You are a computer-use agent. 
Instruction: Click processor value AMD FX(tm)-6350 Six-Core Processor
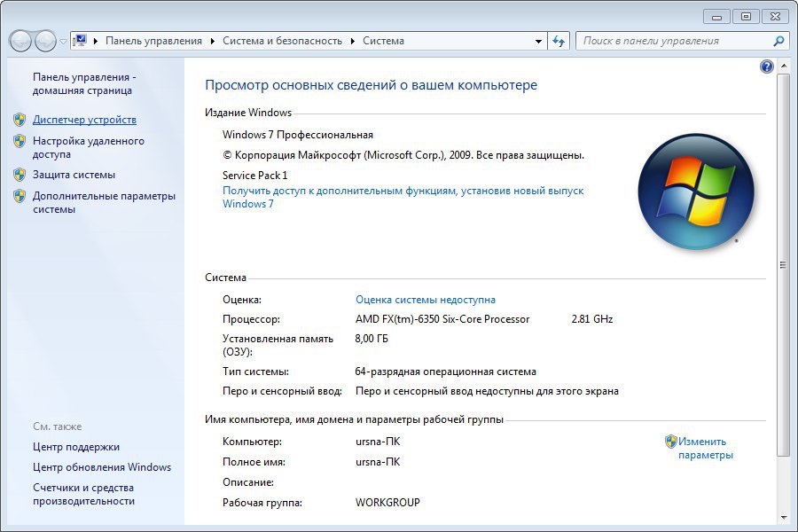coord(442,319)
